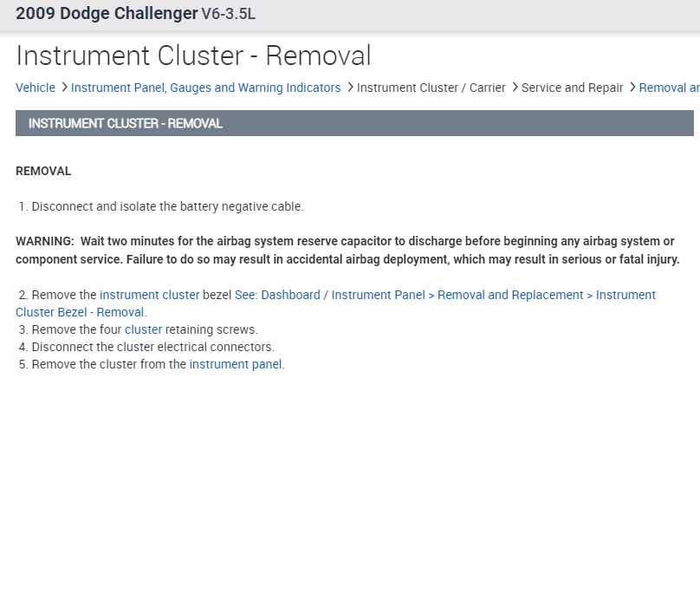Click the chevron arrow after Vehicle breadcrumb

(64, 88)
